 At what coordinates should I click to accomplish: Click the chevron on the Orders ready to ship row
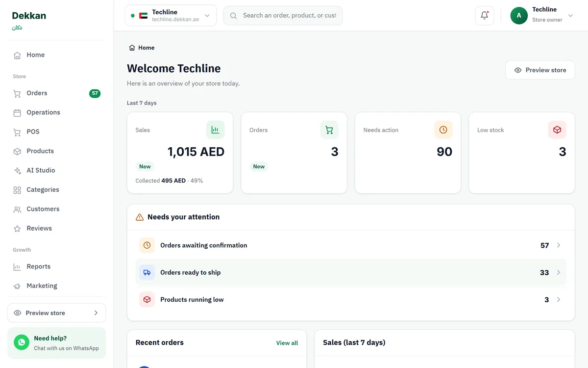[559, 272]
